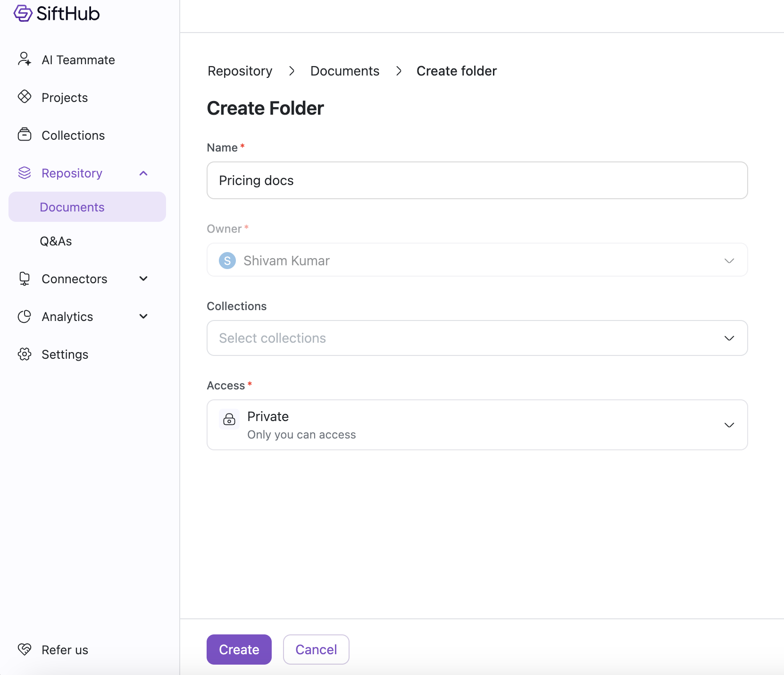784x675 pixels.
Task: Click the Analytics pie chart icon
Action: pos(25,316)
